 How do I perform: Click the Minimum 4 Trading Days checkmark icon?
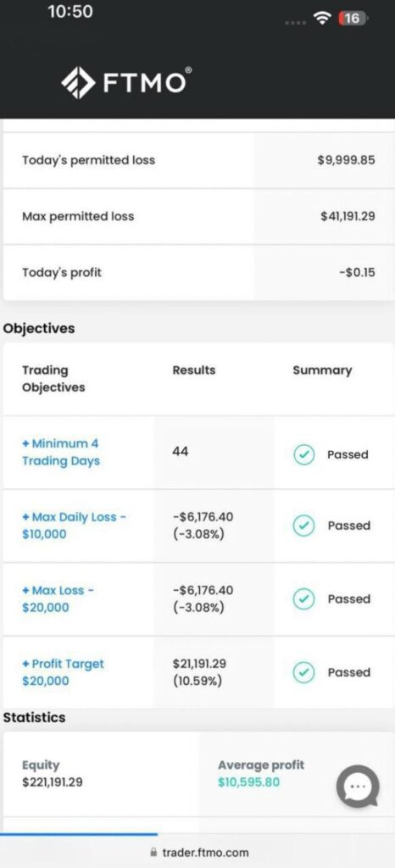(303, 454)
